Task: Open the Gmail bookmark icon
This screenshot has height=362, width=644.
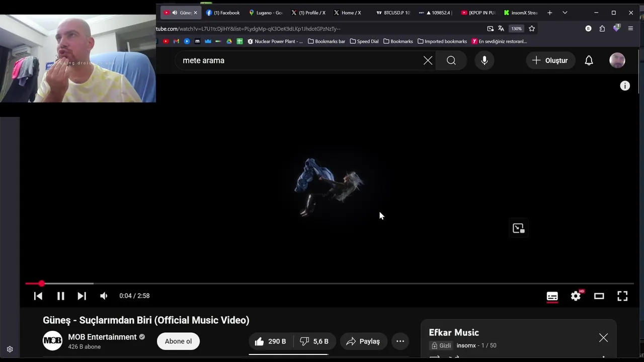Action: pos(176,41)
